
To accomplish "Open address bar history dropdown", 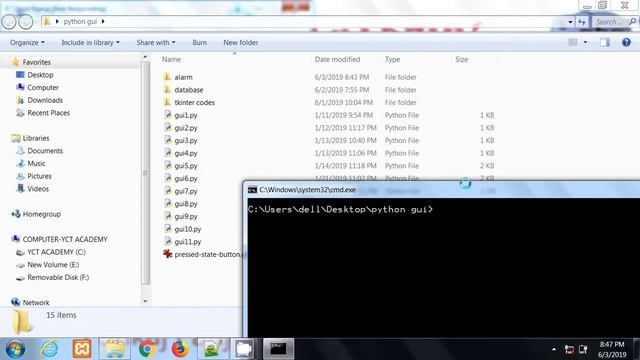I will pyautogui.click(x=570, y=22).
